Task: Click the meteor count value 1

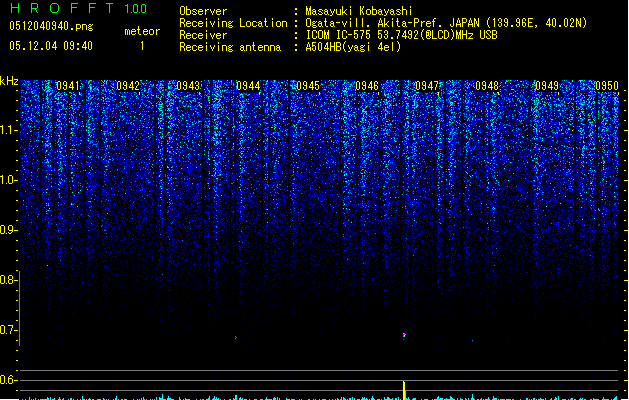Action: pos(142,46)
